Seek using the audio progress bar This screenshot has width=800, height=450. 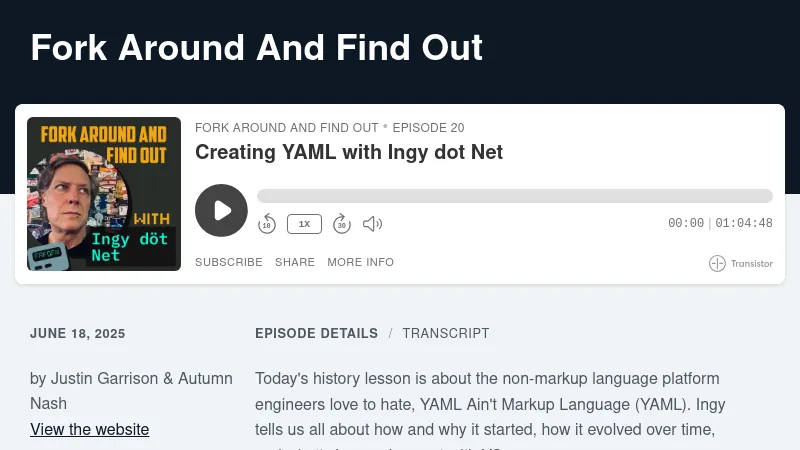[x=514, y=196]
